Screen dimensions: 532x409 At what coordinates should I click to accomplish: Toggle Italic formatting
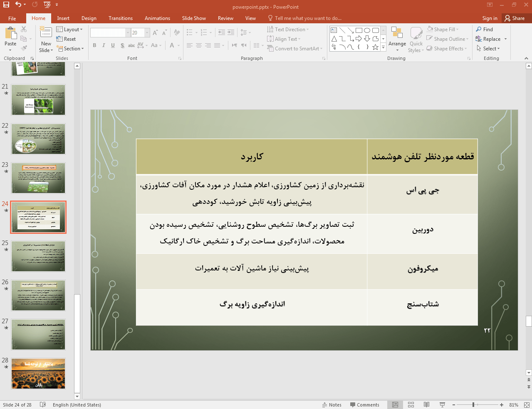click(104, 45)
